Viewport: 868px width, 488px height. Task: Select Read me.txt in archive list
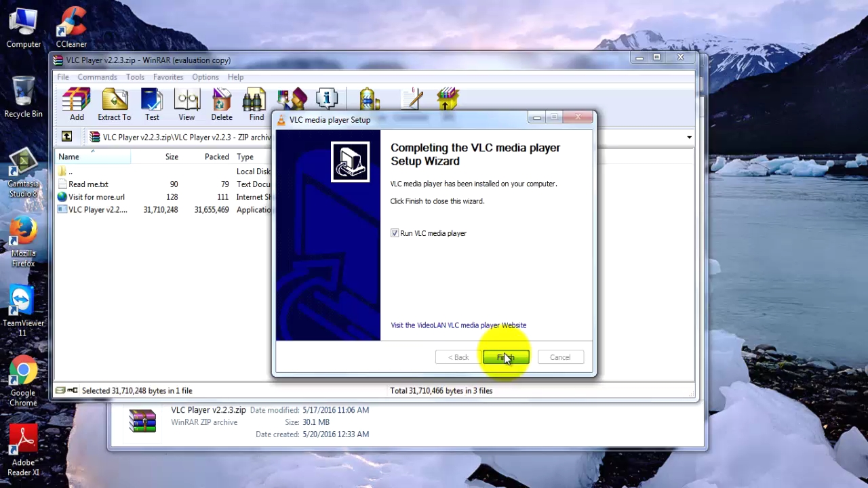pos(163,184)
